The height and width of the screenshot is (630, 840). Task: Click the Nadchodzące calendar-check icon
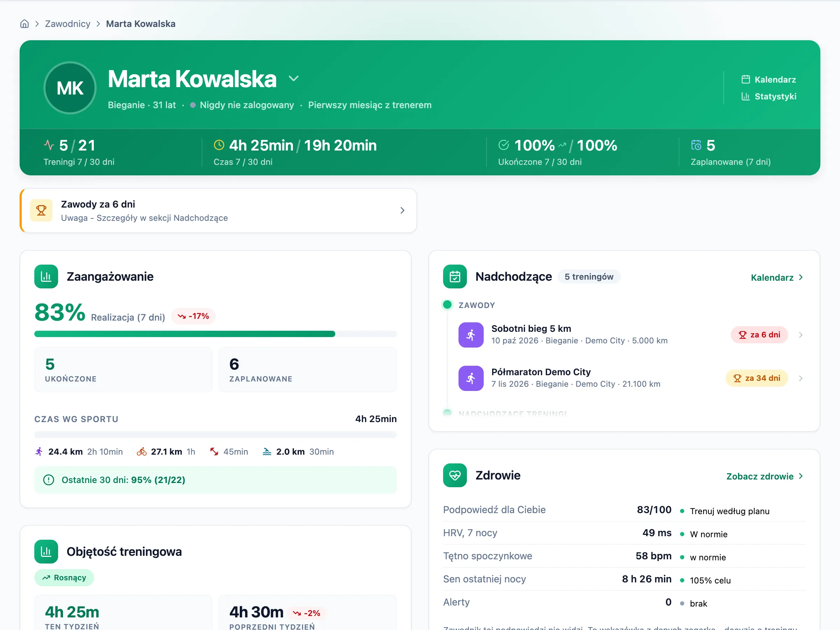[x=455, y=276]
